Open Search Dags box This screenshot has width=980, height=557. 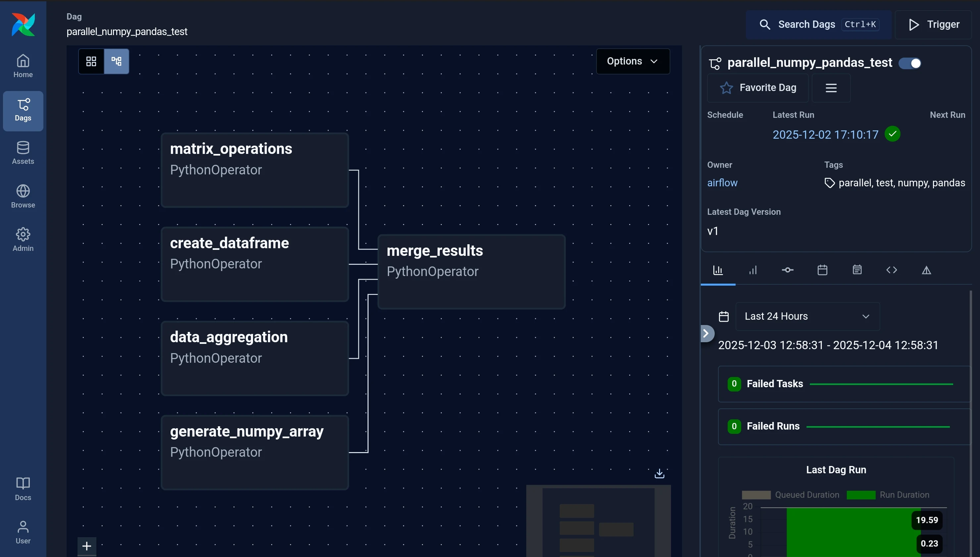[818, 24]
